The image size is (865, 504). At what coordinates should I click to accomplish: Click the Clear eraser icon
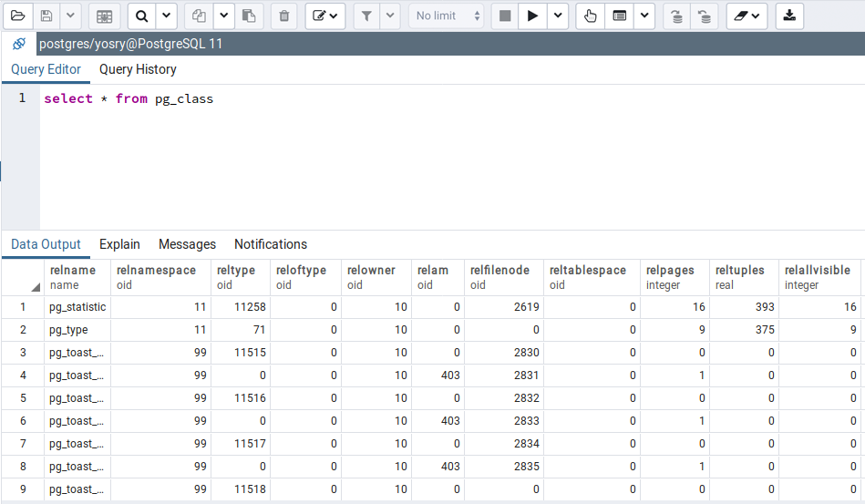pos(746,15)
